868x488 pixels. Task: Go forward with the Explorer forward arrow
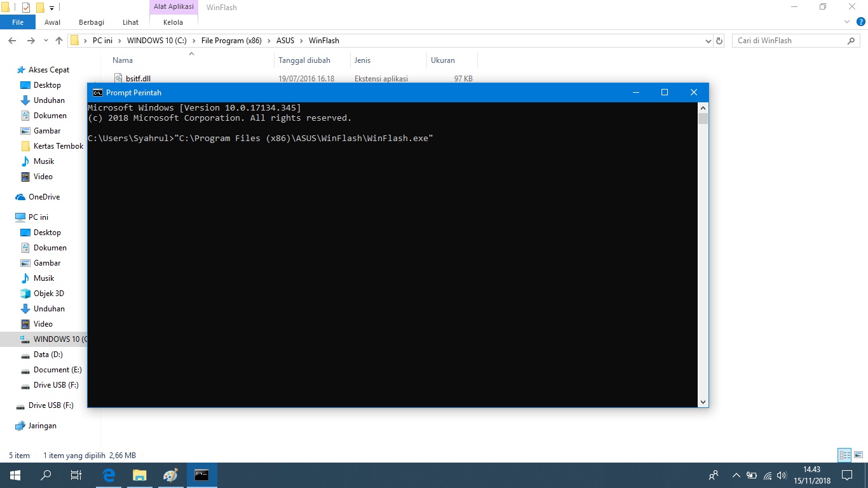[x=31, y=41]
